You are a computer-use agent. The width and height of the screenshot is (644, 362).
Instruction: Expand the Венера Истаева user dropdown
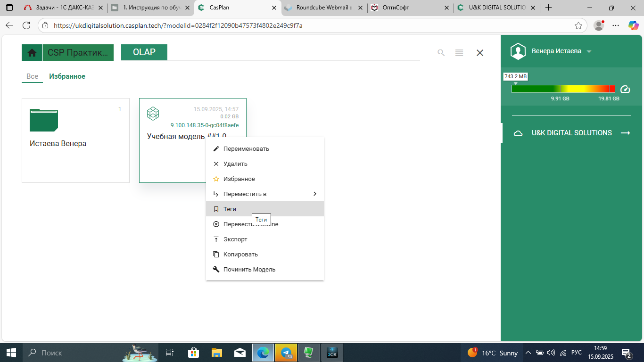tap(589, 51)
